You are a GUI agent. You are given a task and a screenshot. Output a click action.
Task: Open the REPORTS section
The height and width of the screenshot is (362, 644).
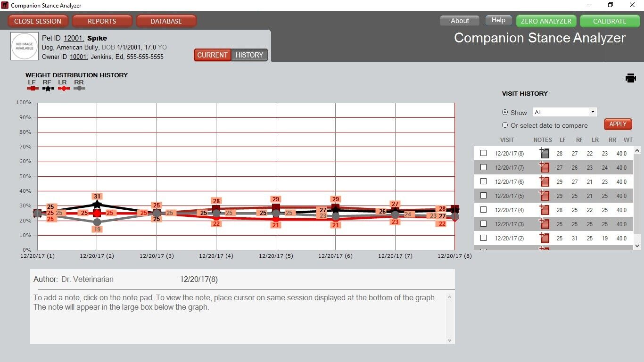[x=102, y=21]
